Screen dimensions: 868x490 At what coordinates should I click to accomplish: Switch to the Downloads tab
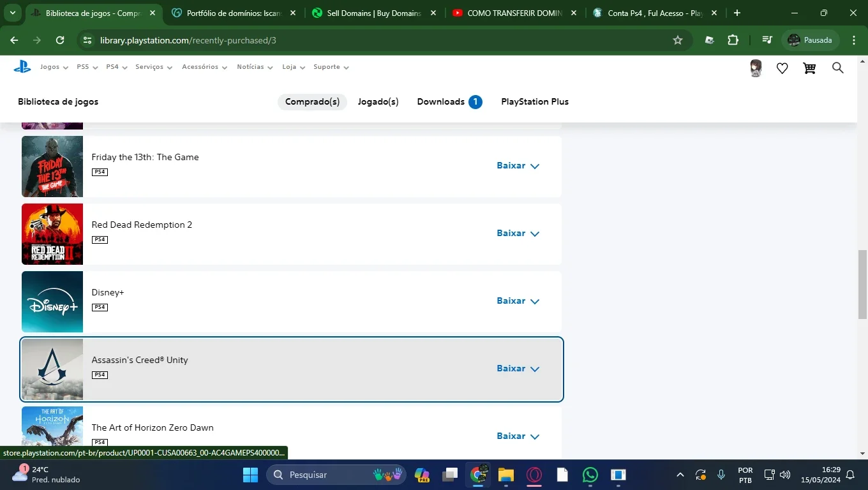[449, 102]
